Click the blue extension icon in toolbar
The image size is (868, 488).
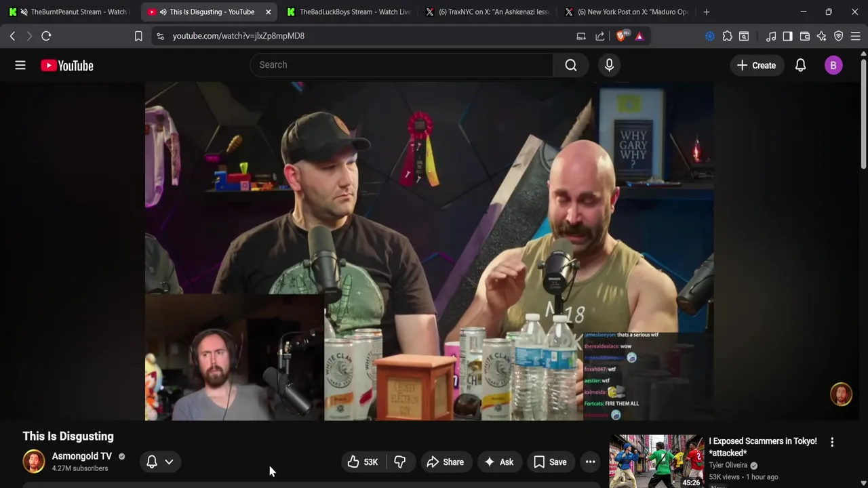tap(710, 36)
